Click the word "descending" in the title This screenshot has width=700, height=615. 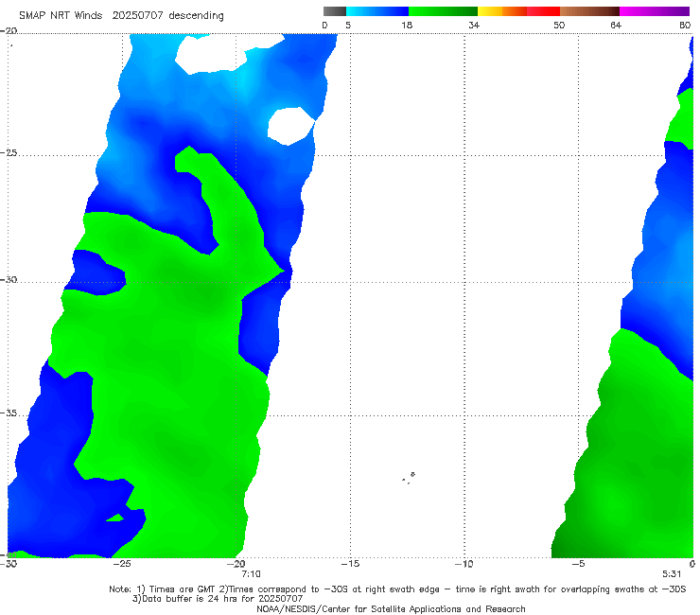(x=196, y=16)
